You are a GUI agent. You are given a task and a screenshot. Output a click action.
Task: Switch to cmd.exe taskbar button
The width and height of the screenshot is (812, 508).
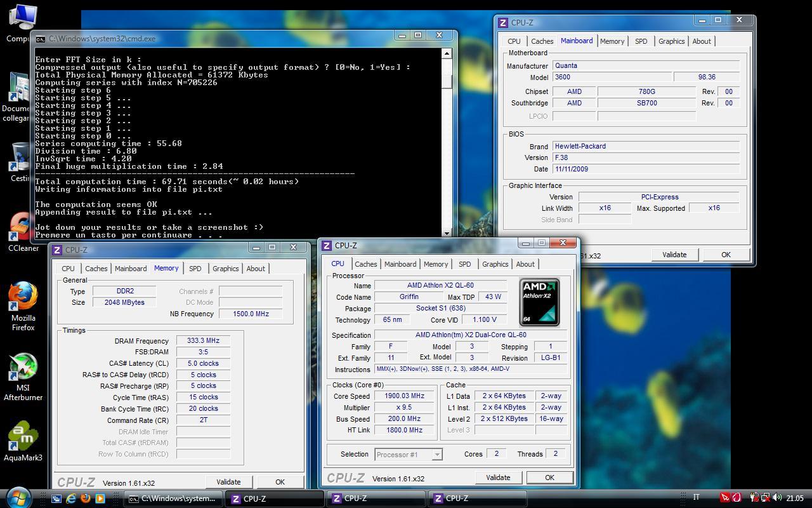point(173,498)
